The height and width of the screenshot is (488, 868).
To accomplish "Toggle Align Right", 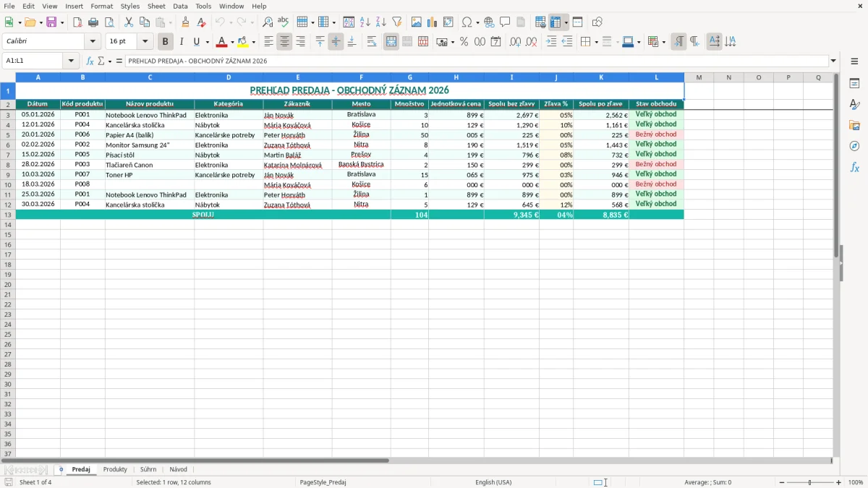I will tap(300, 42).
